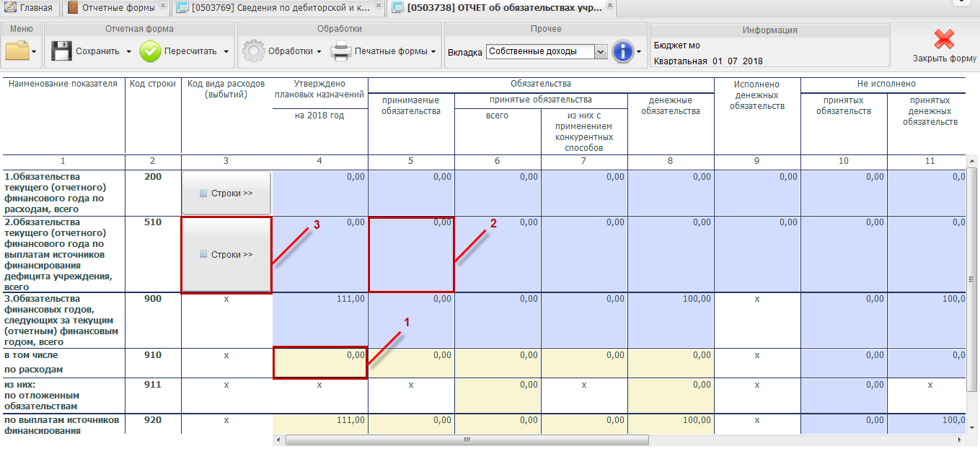Click the blue information icon
Image resolution: width=980 pixels, height=449 pixels.
[622, 51]
